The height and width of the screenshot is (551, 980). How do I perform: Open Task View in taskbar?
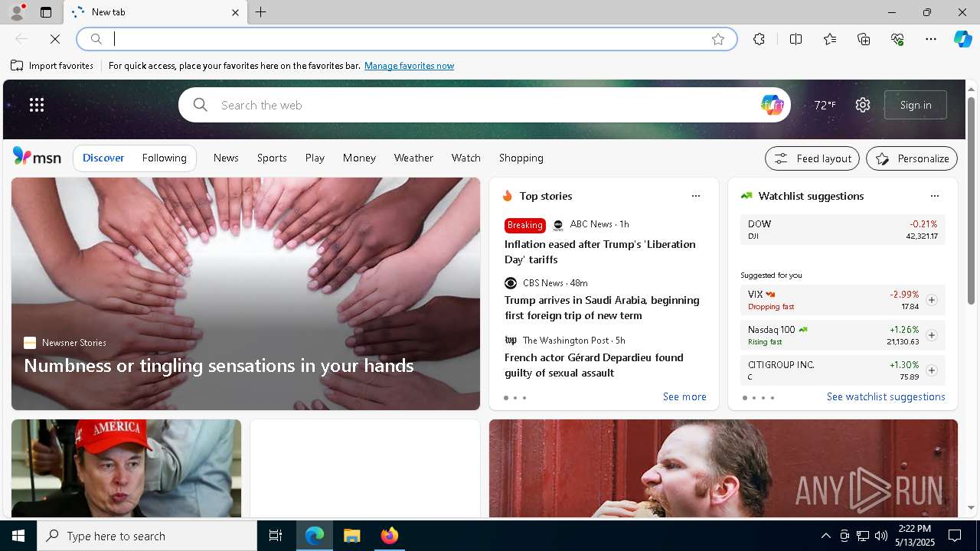pyautogui.click(x=276, y=536)
